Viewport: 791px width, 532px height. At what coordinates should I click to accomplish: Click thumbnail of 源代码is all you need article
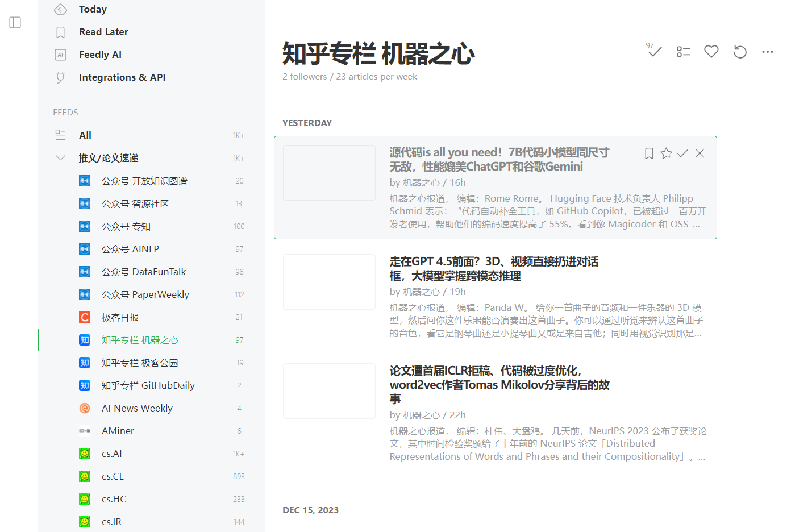[330, 173]
